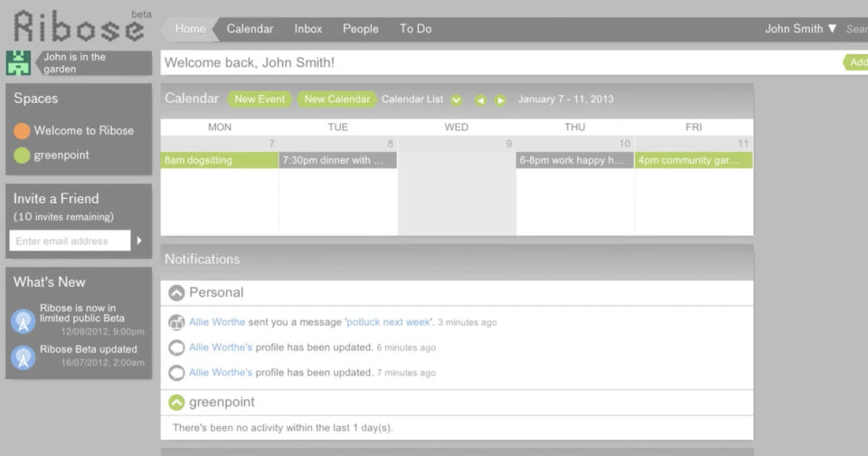This screenshot has width=868, height=456.
Task: Click the green greenpoint space circle
Action: [22, 155]
